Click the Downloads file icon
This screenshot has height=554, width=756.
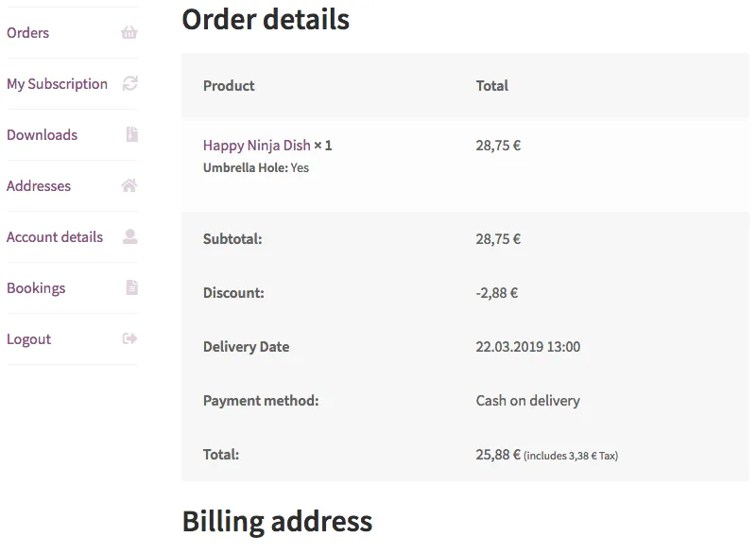(x=131, y=135)
